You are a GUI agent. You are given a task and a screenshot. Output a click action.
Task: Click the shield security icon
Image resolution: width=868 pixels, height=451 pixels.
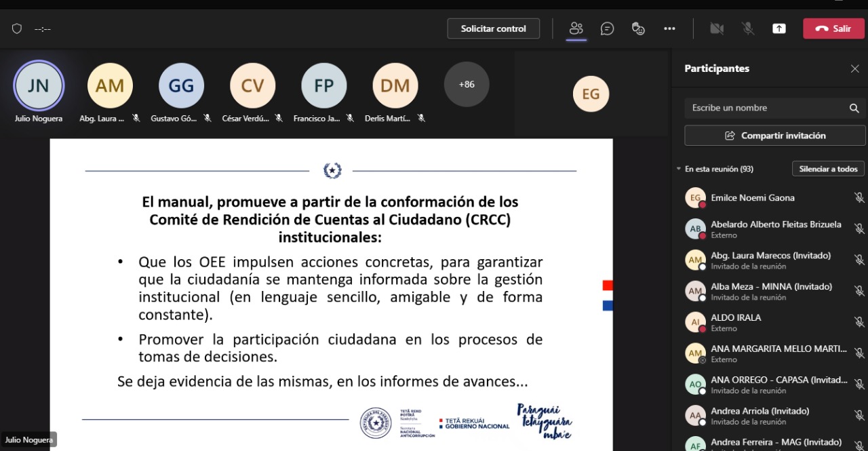pyautogui.click(x=17, y=28)
